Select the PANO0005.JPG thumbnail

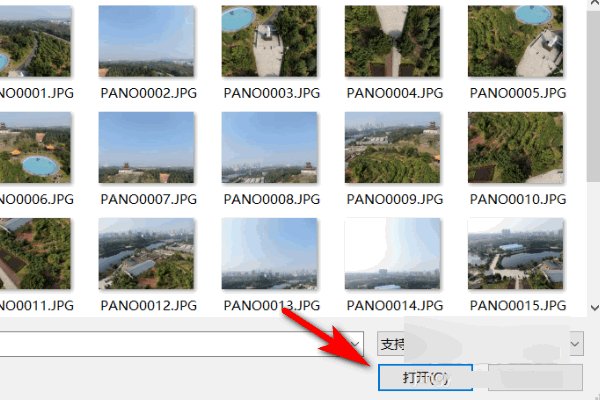515,41
